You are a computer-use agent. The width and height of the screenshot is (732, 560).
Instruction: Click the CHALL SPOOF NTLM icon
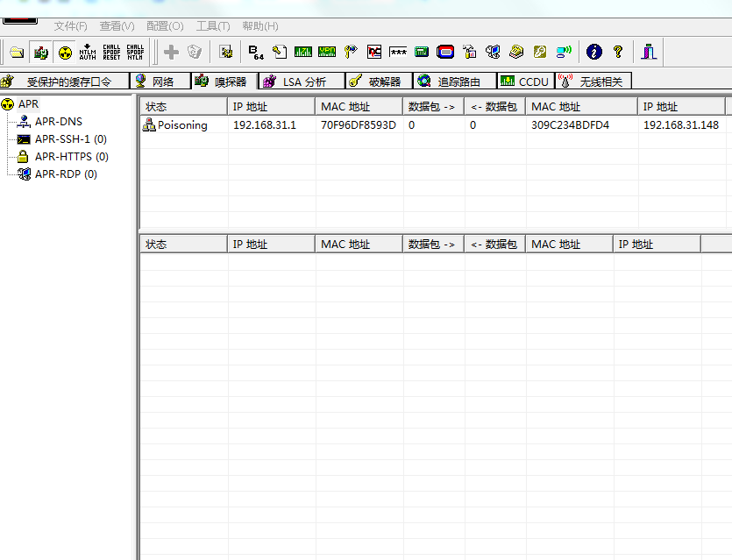135,52
